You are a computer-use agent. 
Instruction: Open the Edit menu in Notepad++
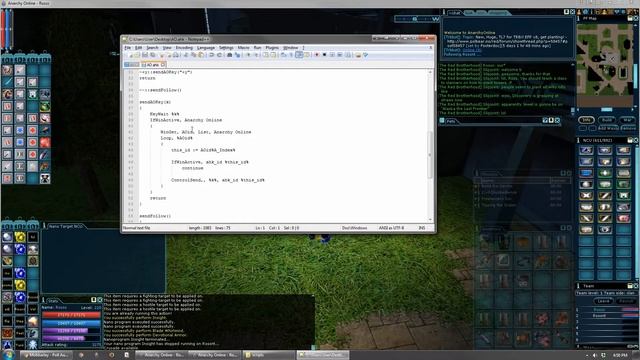138,48
